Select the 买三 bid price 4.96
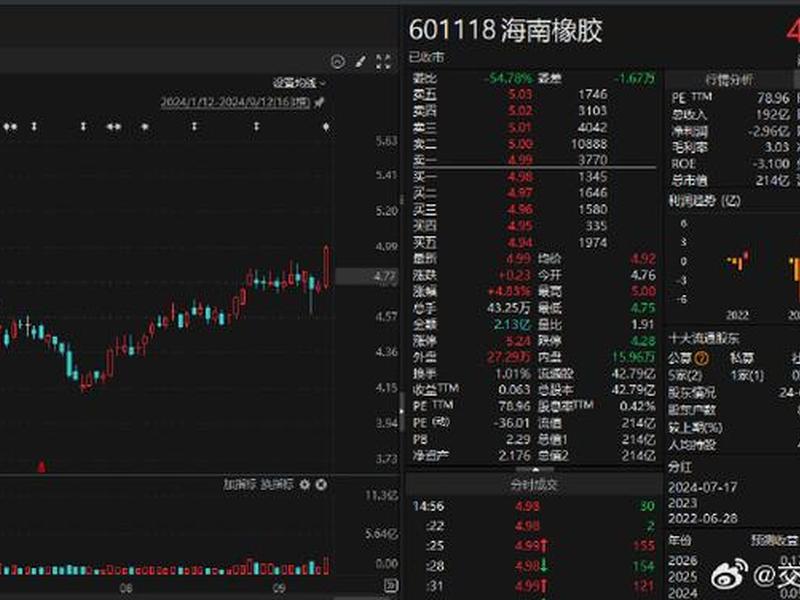 point(520,209)
